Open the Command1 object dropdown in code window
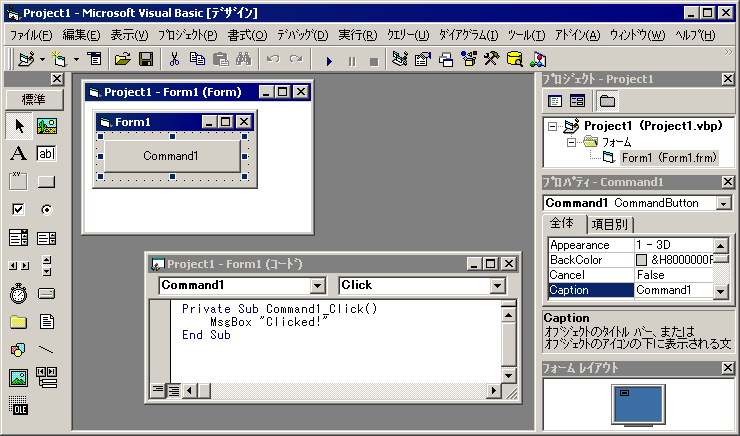The height and width of the screenshot is (436, 740). pyautogui.click(x=317, y=285)
